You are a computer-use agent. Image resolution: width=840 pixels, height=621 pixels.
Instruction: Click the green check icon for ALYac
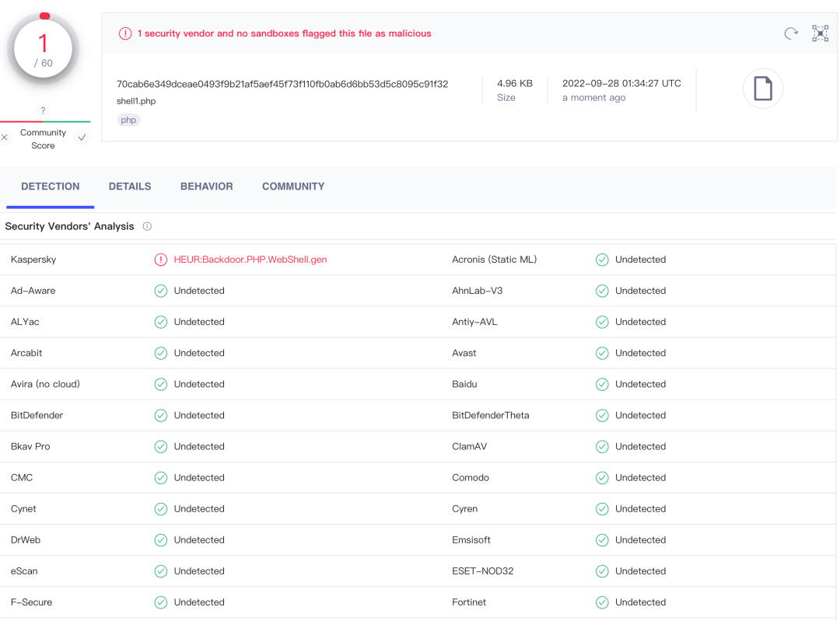click(161, 322)
